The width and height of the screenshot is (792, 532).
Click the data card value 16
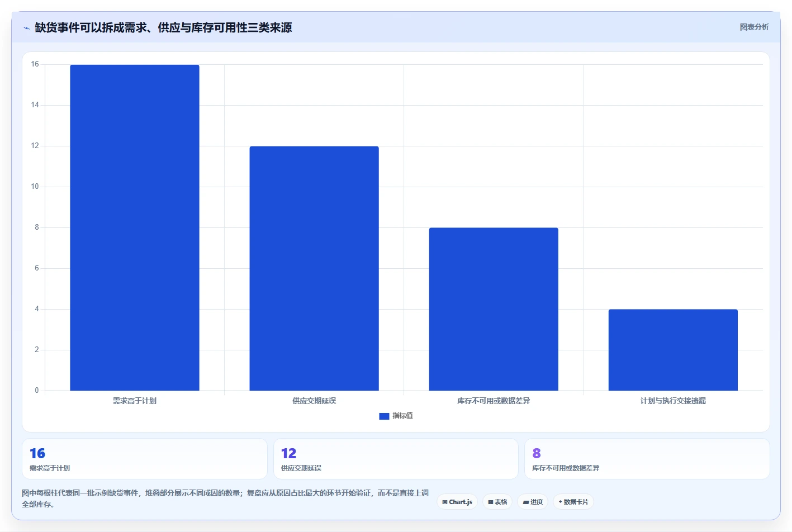37,453
